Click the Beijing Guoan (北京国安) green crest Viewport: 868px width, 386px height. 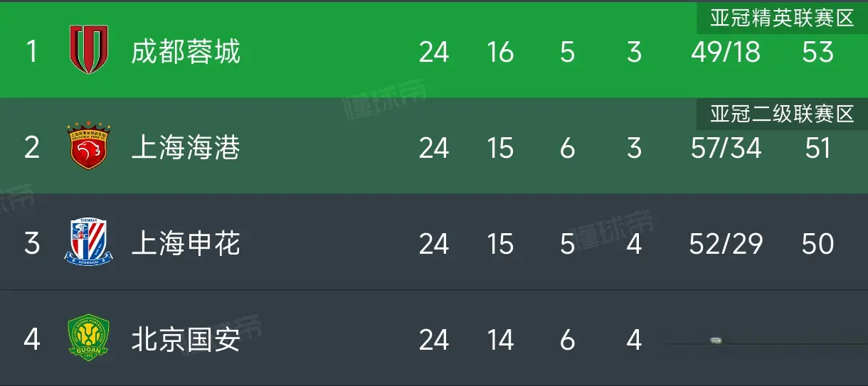tap(89, 338)
